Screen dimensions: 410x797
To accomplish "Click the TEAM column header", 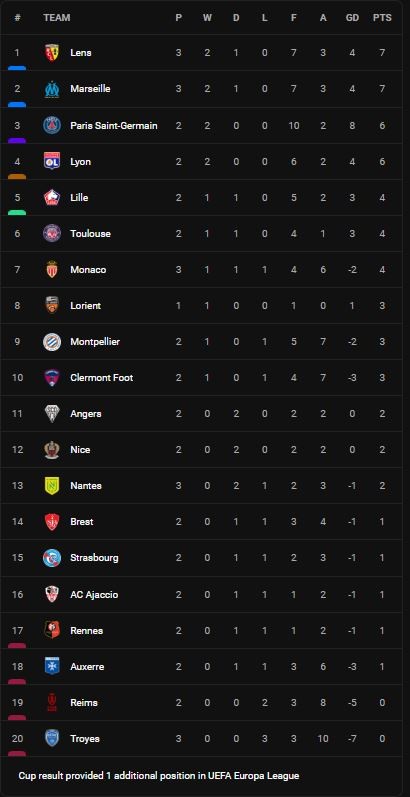I will 57,18.
